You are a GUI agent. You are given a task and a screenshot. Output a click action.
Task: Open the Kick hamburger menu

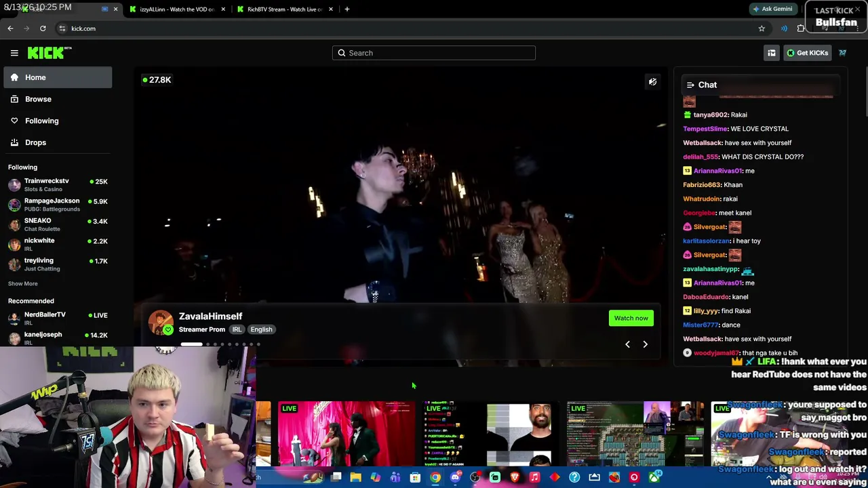pos(14,53)
